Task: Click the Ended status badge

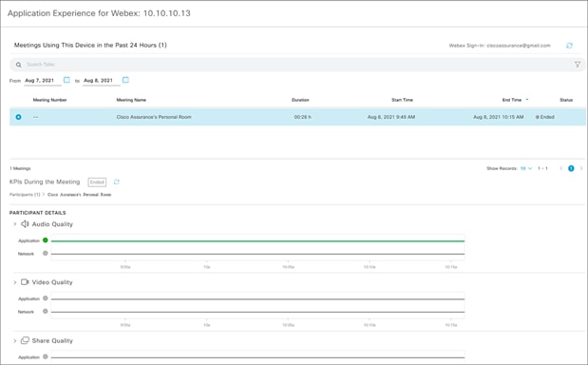Action: pos(97,182)
